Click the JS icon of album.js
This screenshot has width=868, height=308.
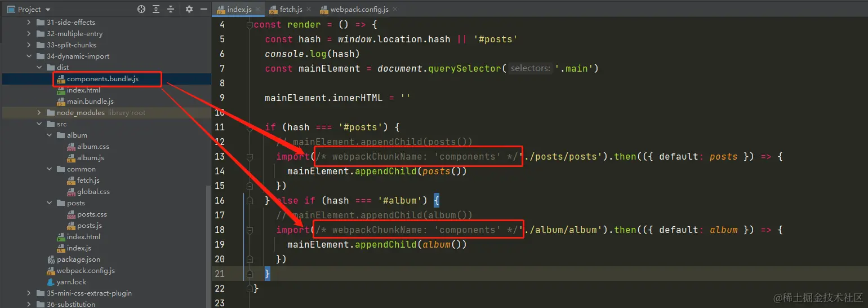coord(72,158)
